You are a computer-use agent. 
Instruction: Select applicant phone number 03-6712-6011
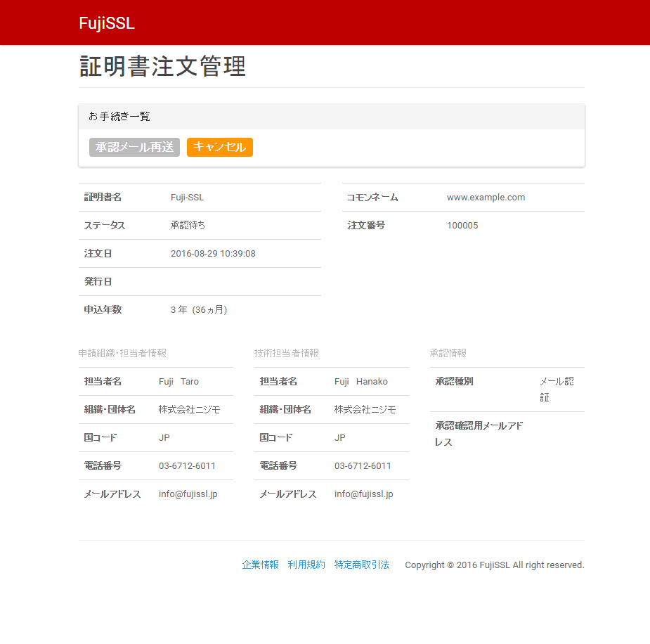pyautogui.click(x=187, y=466)
